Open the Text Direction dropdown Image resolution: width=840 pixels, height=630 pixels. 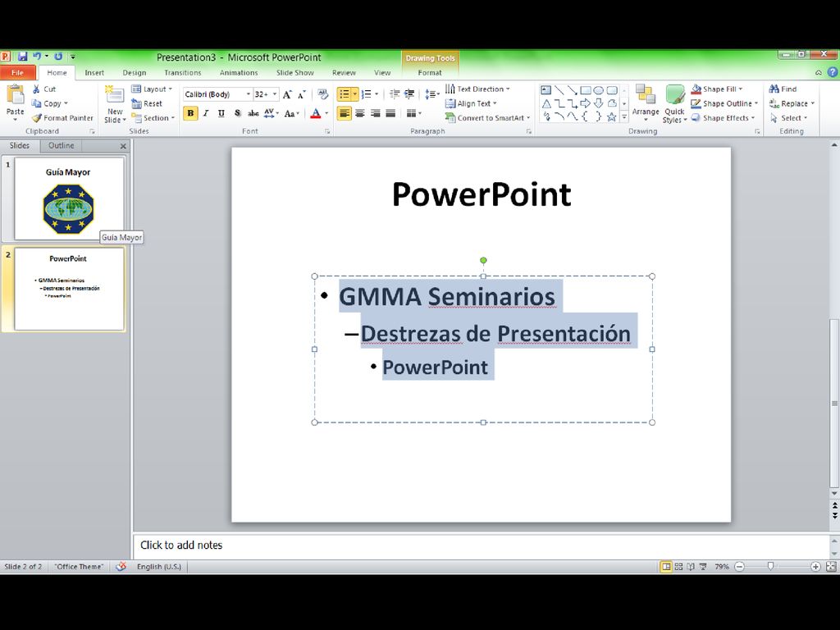pyautogui.click(x=477, y=89)
